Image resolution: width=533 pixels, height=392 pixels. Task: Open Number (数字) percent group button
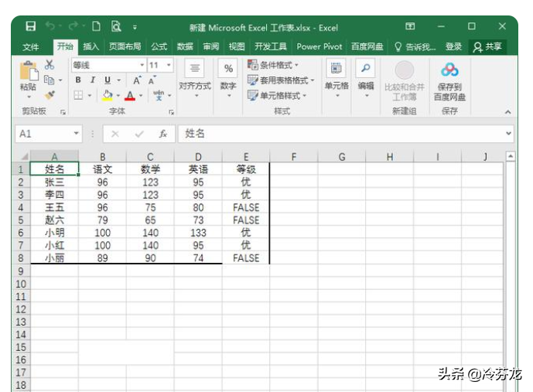click(x=228, y=79)
